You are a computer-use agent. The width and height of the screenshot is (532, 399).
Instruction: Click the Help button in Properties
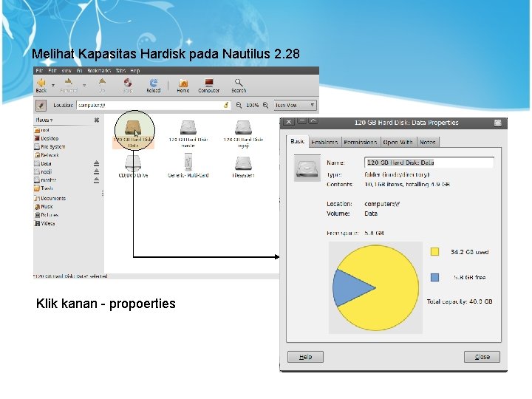tap(305, 357)
